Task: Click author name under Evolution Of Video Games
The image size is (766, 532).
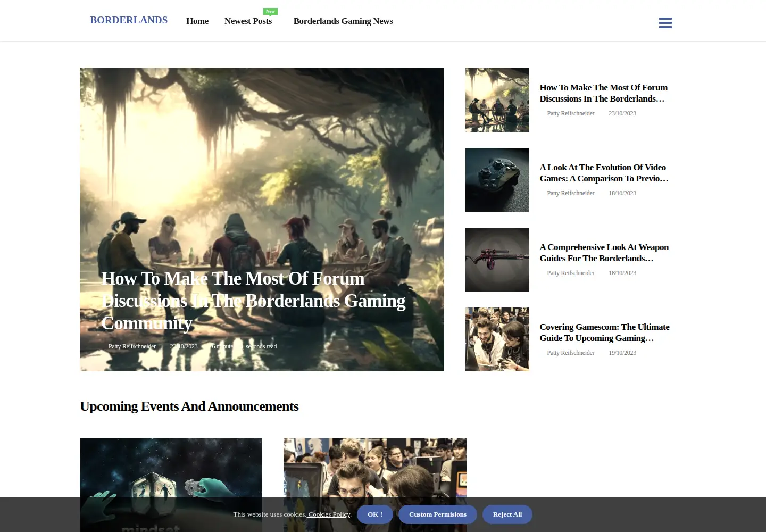Action: click(571, 193)
